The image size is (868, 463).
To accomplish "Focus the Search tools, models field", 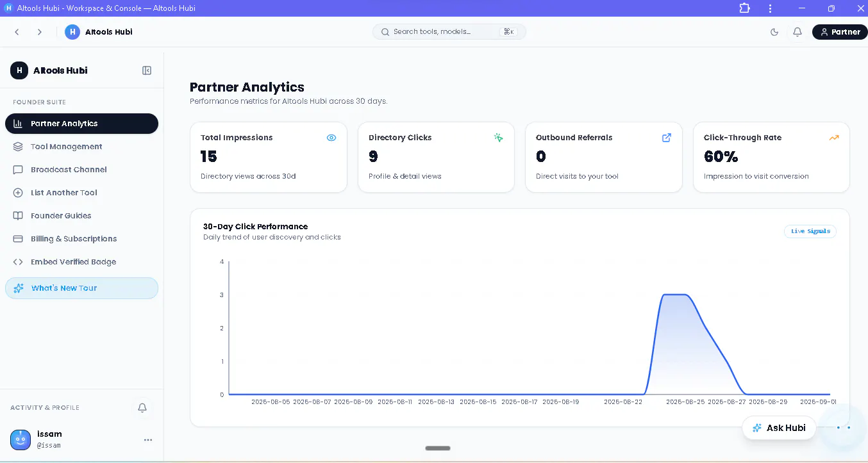I will click(449, 31).
